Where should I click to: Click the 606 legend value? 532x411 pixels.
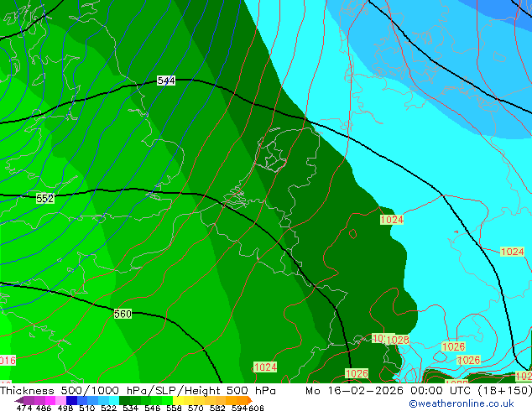(256, 408)
